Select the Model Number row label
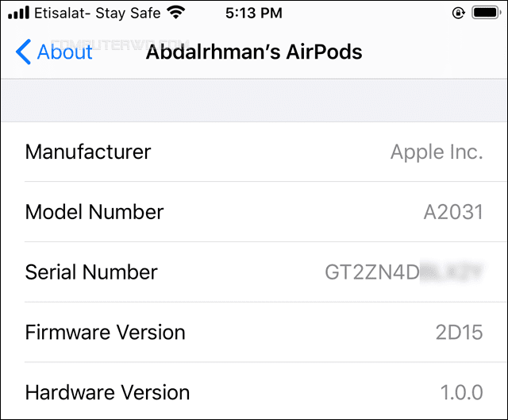 click(94, 212)
